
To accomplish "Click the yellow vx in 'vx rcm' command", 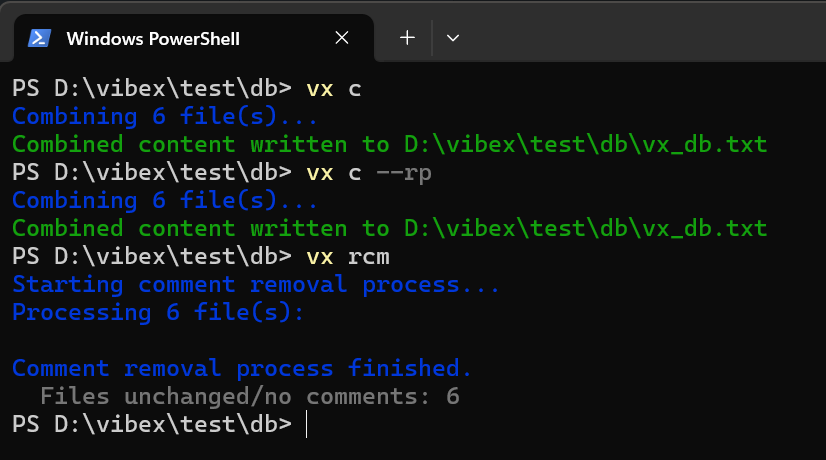I will pyautogui.click(x=320, y=257).
